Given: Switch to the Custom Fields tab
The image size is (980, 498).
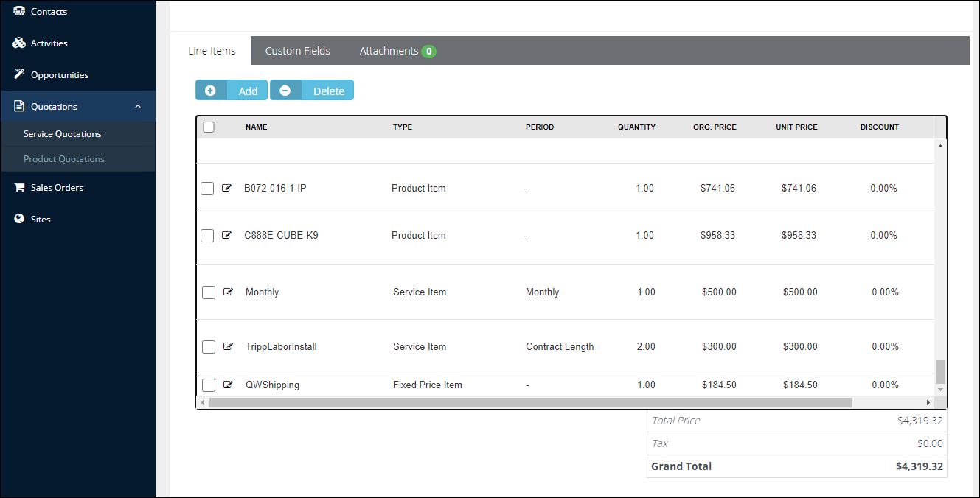Looking at the screenshot, I should tap(298, 51).
